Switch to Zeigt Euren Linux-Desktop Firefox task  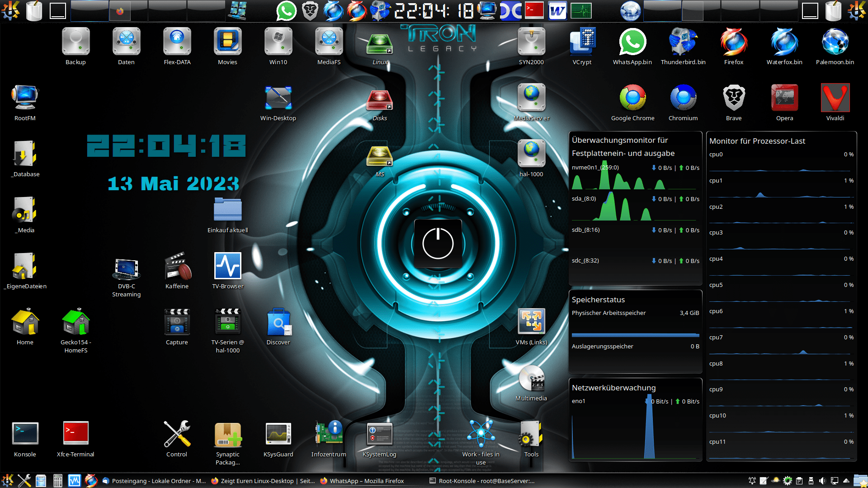click(x=263, y=481)
